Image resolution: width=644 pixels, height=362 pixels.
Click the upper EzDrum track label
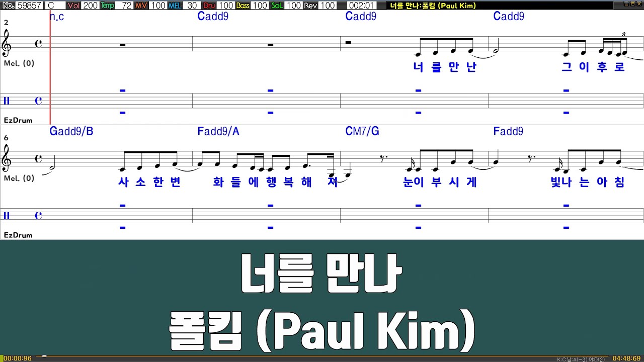click(18, 120)
